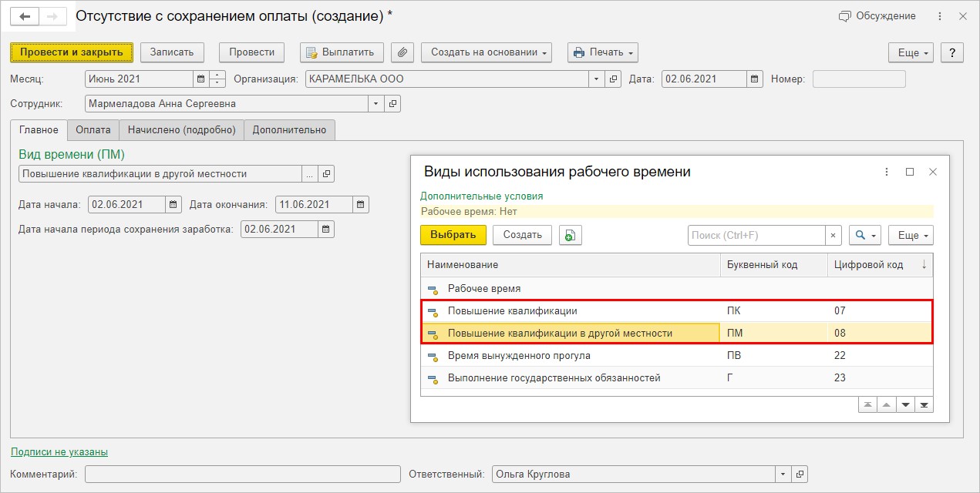This screenshot has height=493, width=980.
Task: Jump to the first list row arrow
Action: (868, 404)
